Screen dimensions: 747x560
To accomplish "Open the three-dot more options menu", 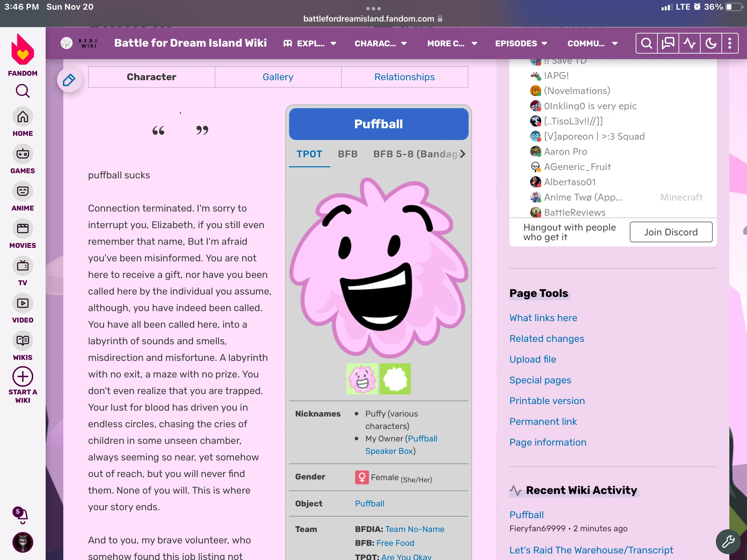I will (x=730, y=43).
